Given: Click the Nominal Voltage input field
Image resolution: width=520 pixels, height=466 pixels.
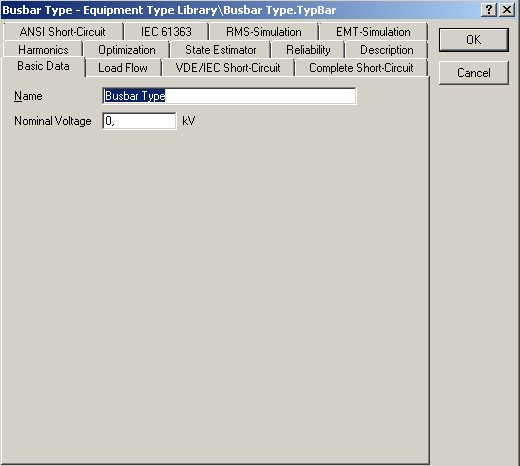Looking at the screenshot, I should tap(139, 121).
